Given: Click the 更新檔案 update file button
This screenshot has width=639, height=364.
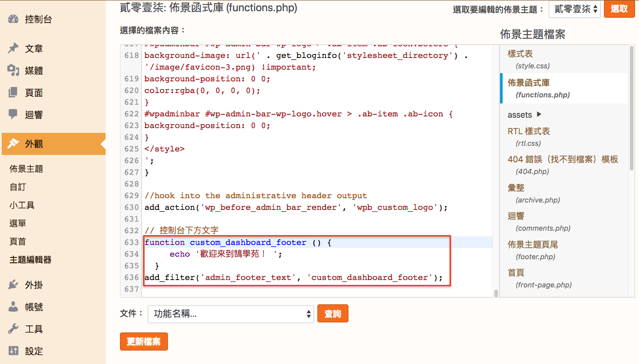Looking at the screenshot, I should coord(144,341).
